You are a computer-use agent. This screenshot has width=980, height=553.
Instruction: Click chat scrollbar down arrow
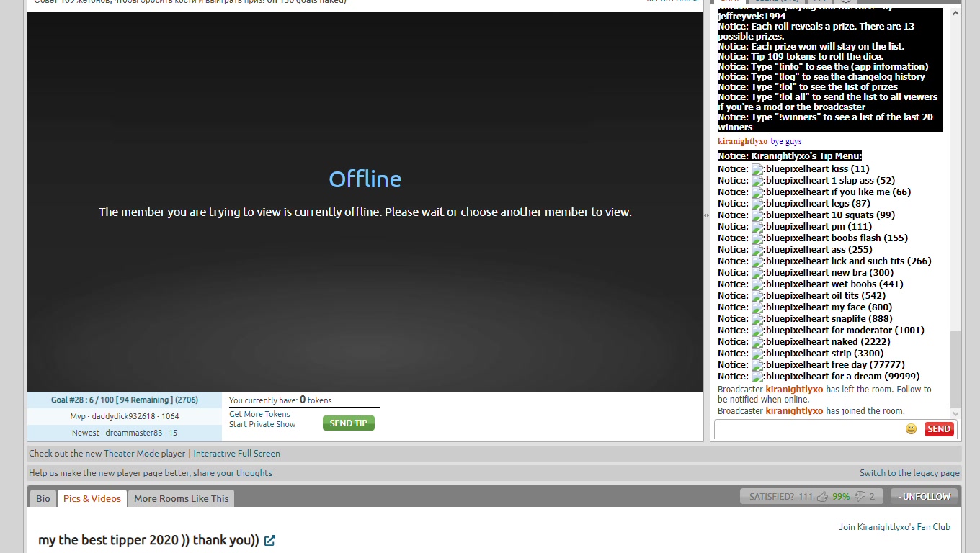tap(956, 413)
